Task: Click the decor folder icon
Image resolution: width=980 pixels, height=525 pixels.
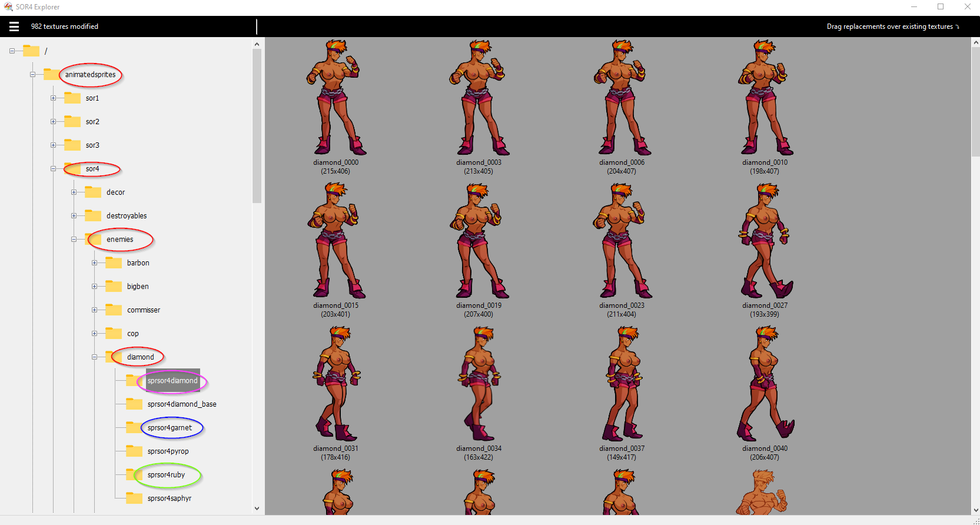Action: (93, 192)
